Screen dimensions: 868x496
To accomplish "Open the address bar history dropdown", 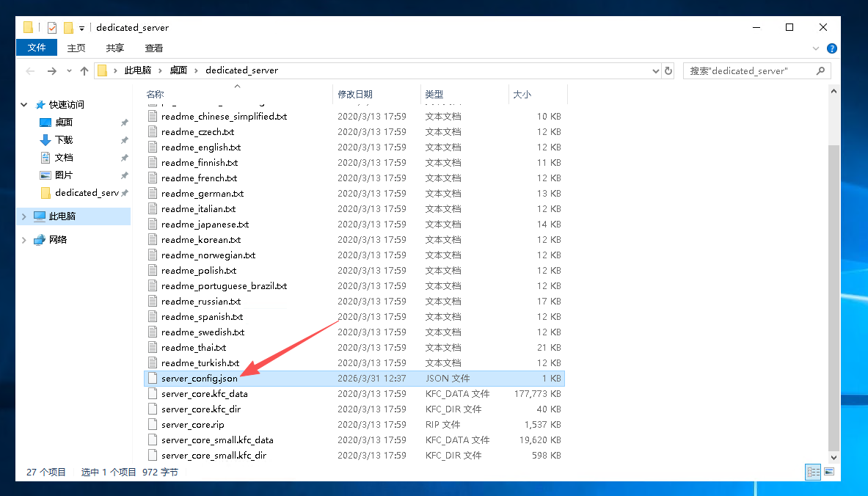I will (656, 71).
